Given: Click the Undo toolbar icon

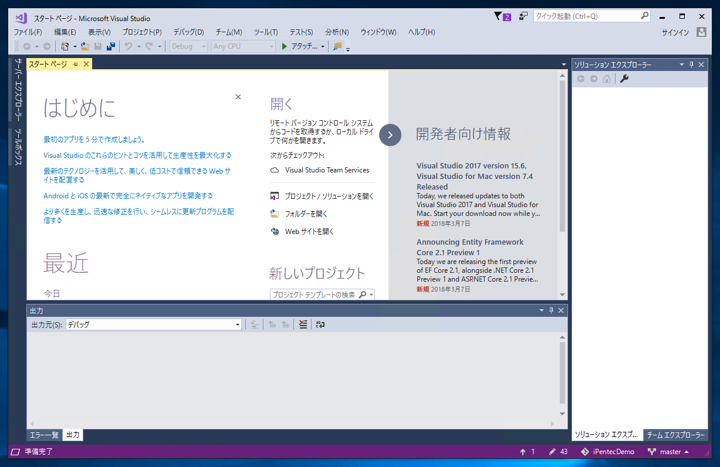Looking at the screenshot, I should pyautogui.click(x=129, y=46).
